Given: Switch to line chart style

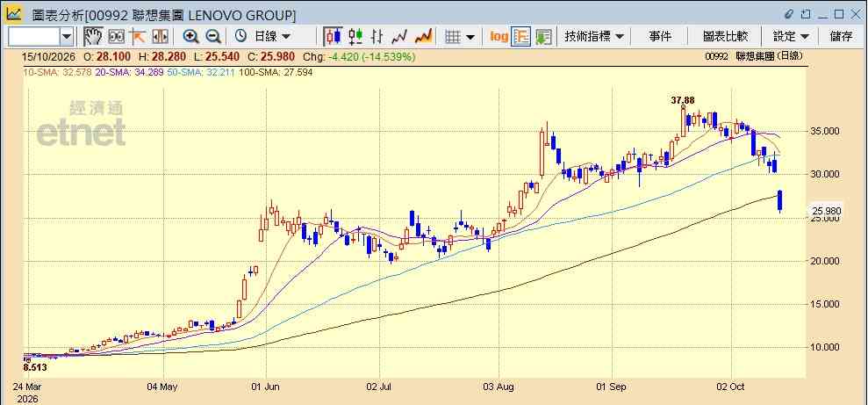Looking at the screenshot, I should (399, 37).
